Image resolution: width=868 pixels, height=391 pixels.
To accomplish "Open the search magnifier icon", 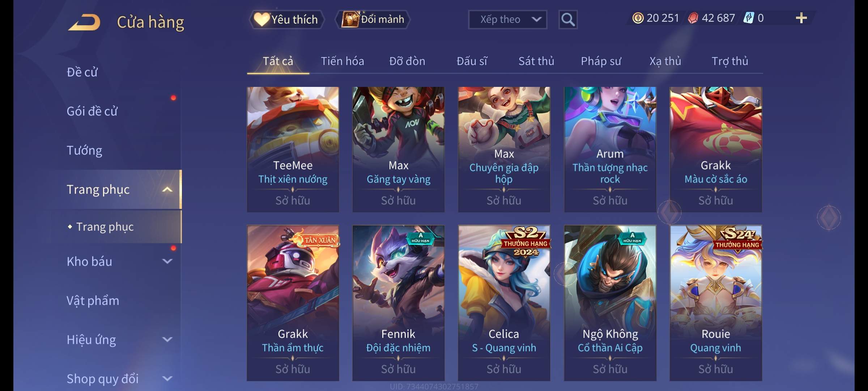I will point(568,20).
